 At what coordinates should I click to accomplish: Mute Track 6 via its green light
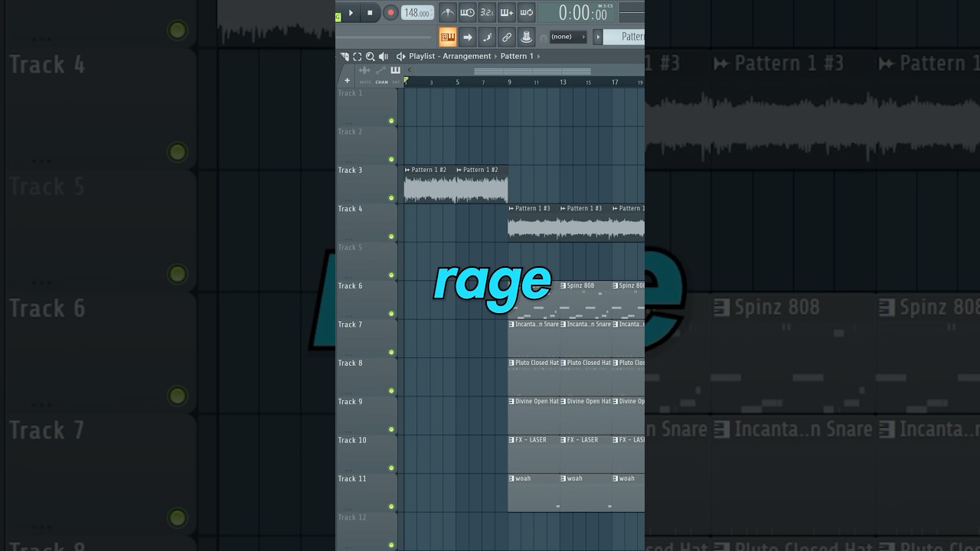click(x=391, y=314)
